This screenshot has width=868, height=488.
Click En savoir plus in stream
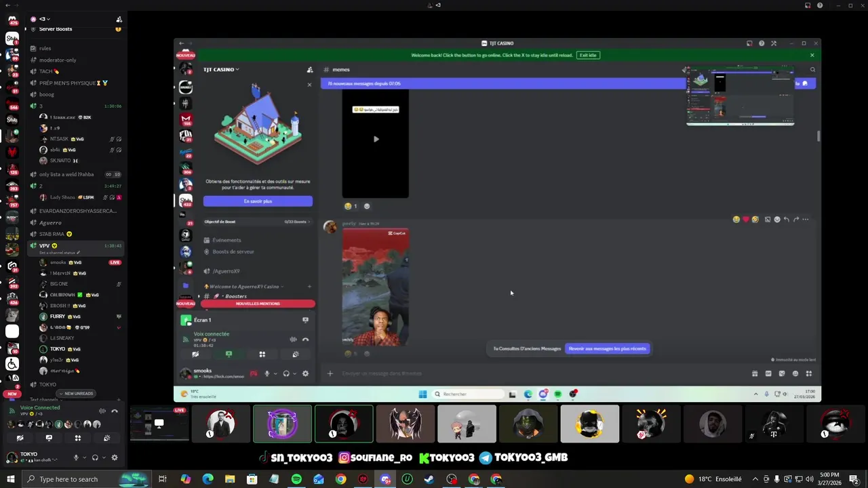point(258,201)
